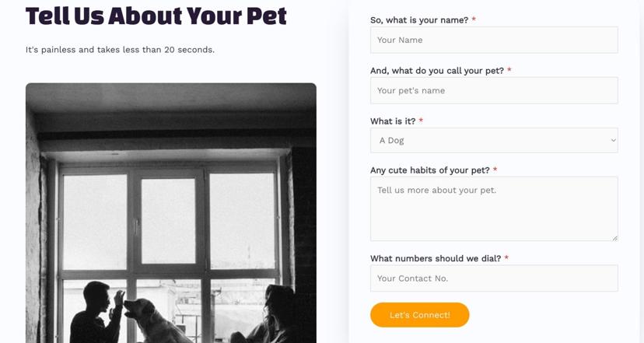The width and height of the screenshot is (644, 343).
Task: Click the text area resize handle
Action: pos(614,237)
